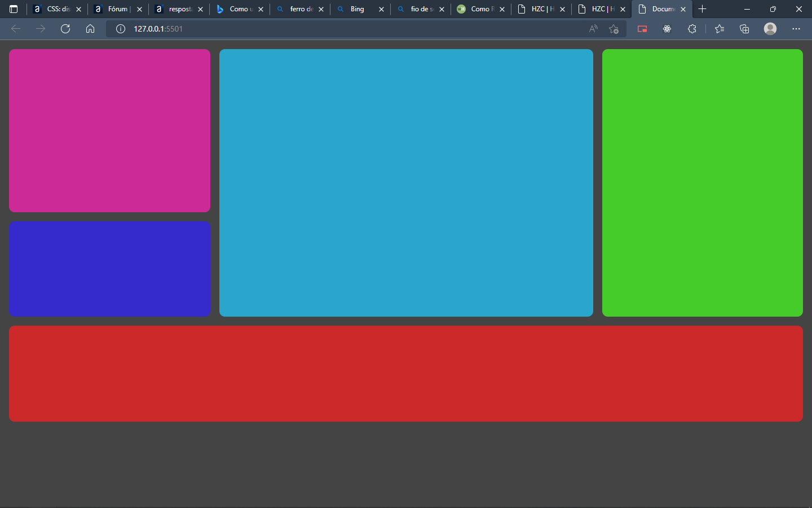Open the Collections panel

[744, 29]
